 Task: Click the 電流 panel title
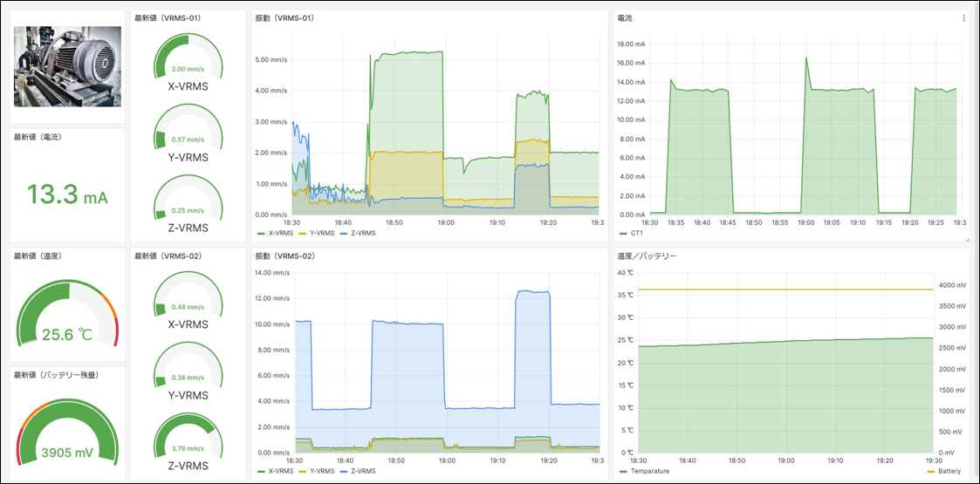[x=624, y=18]
